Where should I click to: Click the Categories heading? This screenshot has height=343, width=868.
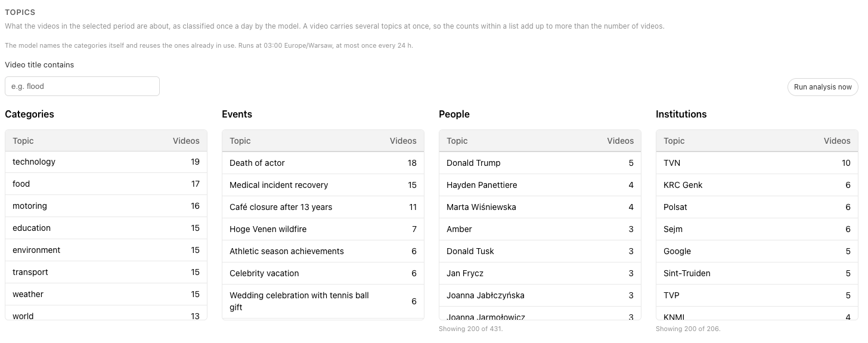point(29,114)
